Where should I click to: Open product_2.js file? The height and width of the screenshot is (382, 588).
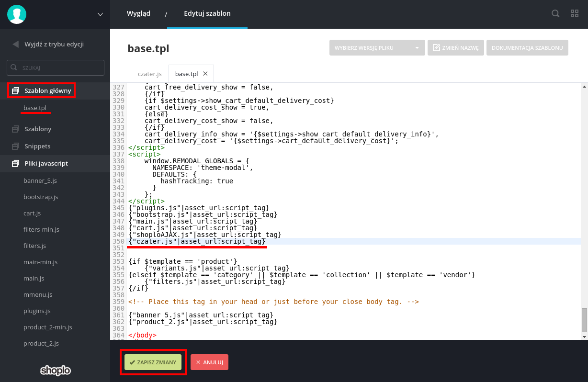(x=41, y=343)
